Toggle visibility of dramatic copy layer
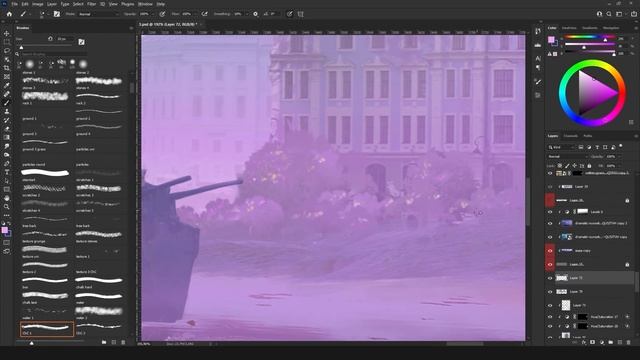Screen dimensions: 640x360 coord(550,237)
